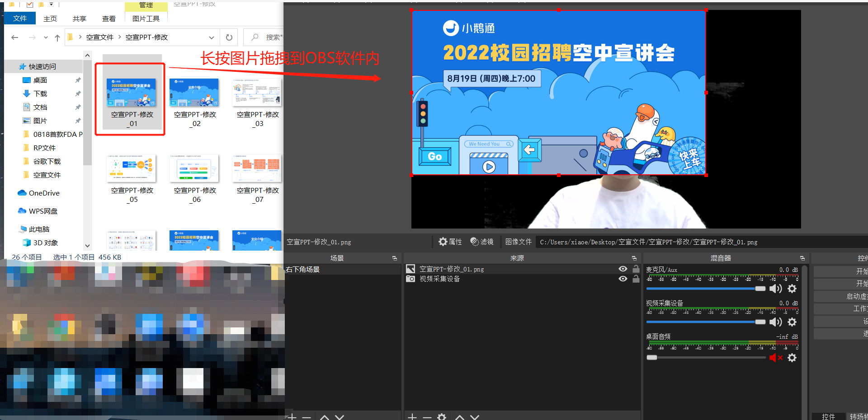Viewport: 868px width, 420px height.
Task: Move scene down in 场景 panel
Action: coord(340,417)
